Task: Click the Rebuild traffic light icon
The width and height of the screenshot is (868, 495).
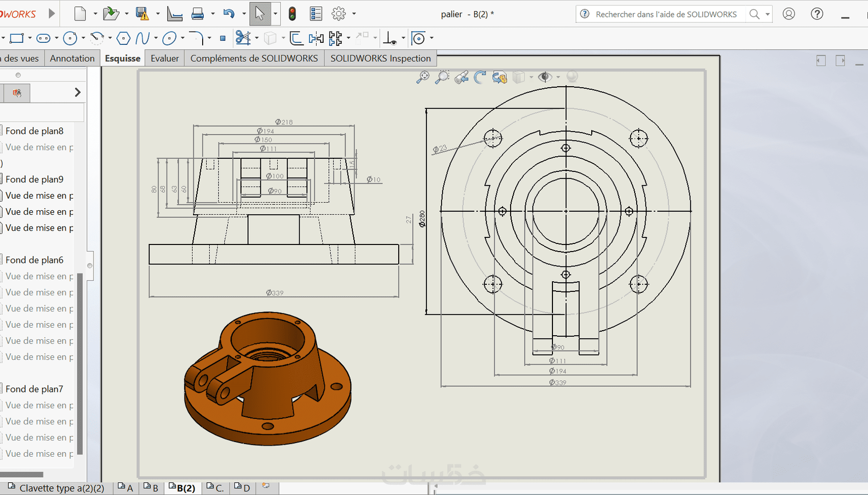Action: (x=292, y=14)
